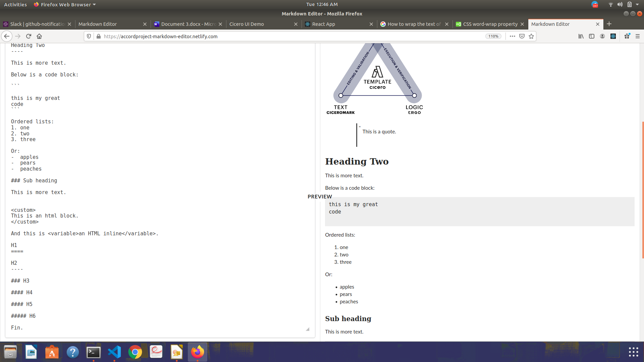The image size is (644, 362).
Task: Expand the Activities menu
Action: 15,4
